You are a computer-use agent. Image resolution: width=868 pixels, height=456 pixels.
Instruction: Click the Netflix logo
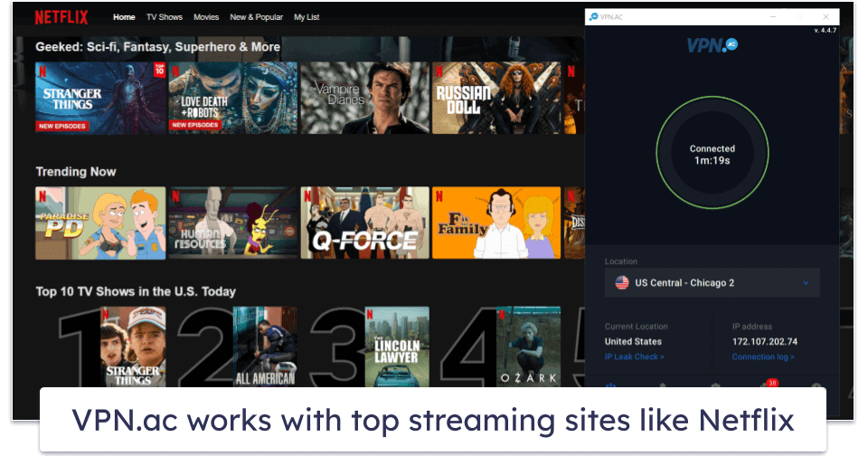(61, 17)
